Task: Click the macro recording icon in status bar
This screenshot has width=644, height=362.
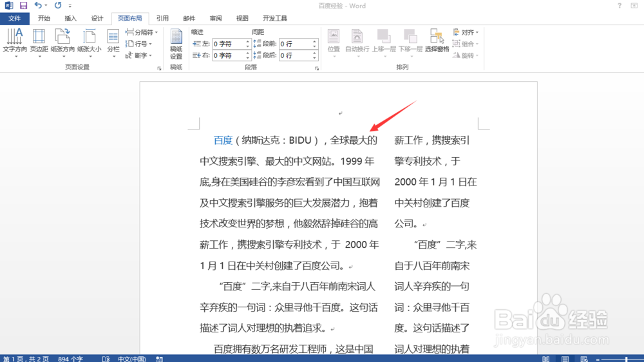Action: pos(160,359)
